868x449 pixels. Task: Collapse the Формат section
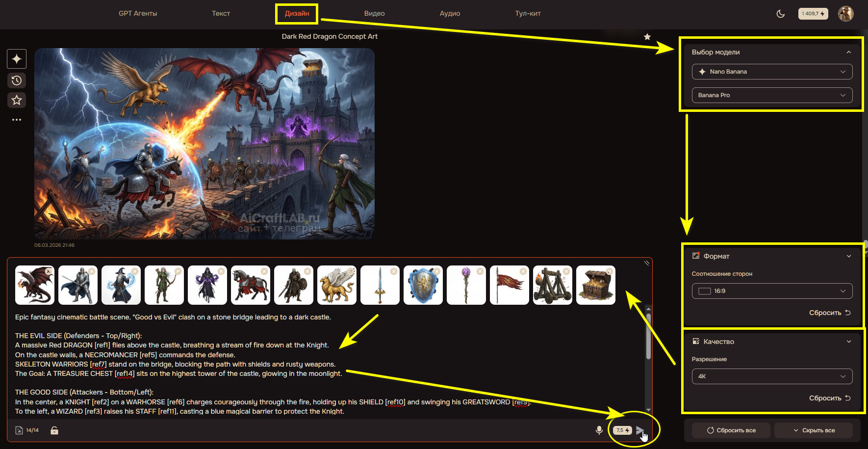coord(848,256)
